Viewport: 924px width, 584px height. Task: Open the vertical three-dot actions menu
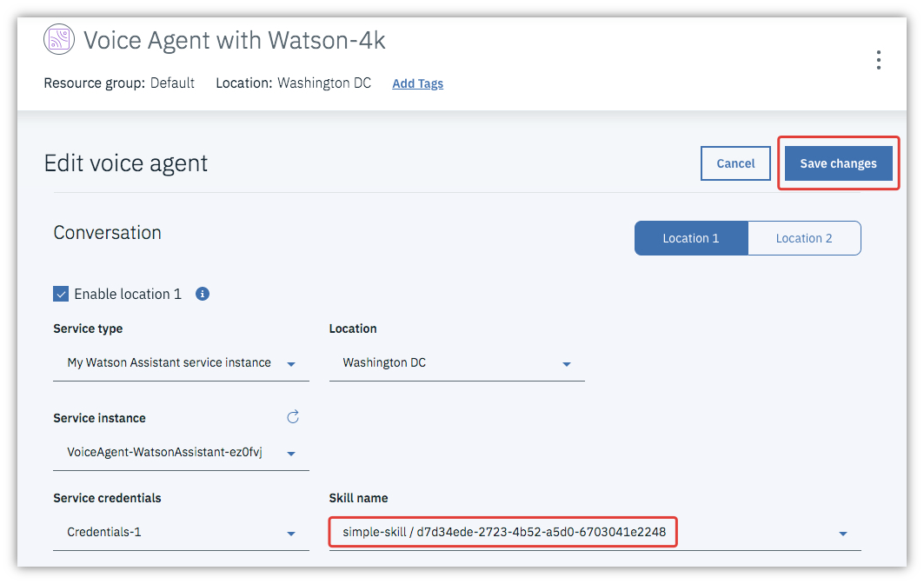879,60
